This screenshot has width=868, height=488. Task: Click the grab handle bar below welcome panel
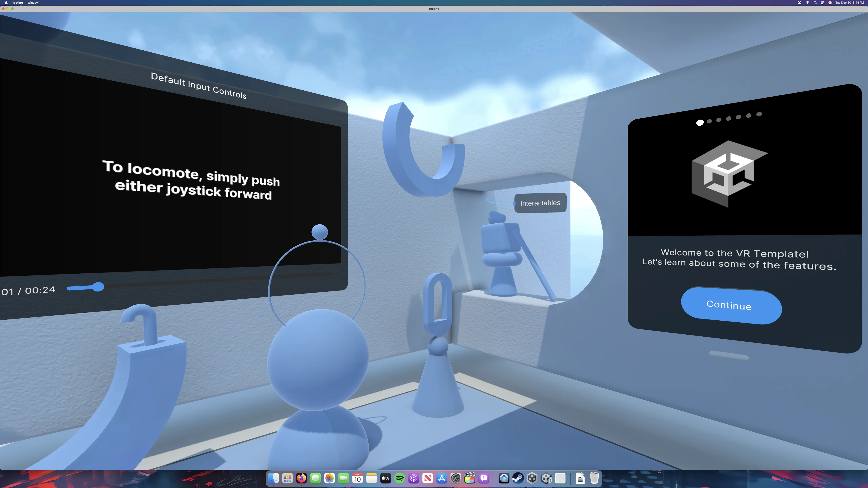point(729,355)
